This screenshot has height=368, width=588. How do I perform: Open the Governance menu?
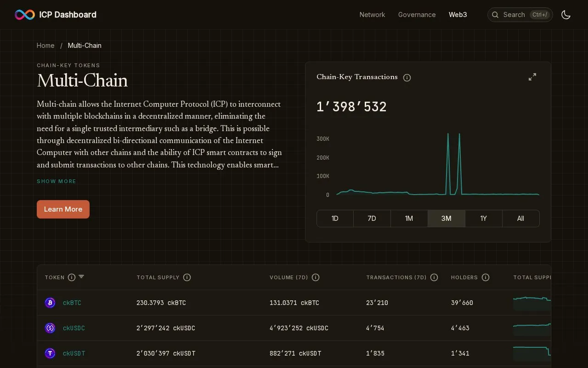pyautogui.click(x=417, y=15)
